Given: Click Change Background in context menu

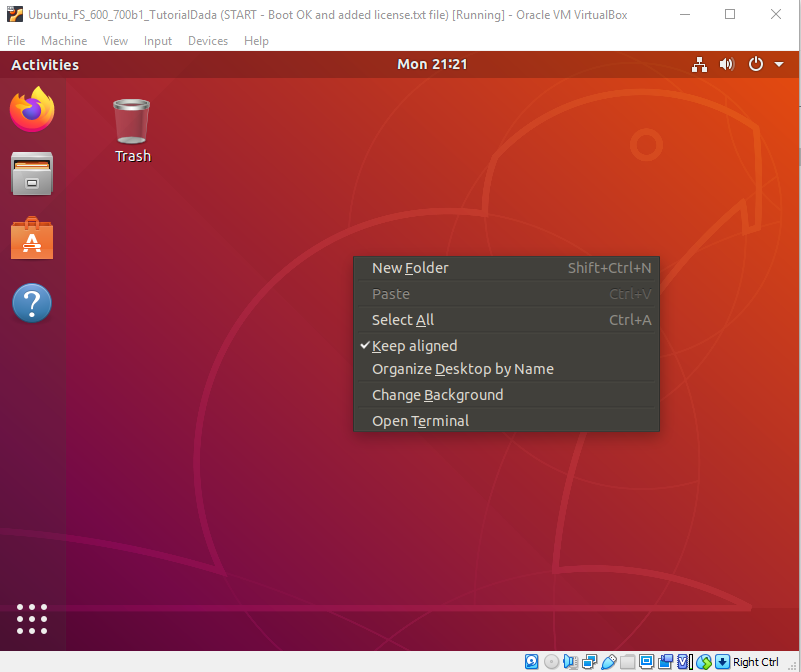Looking at the screenshot, I should 437,395.
